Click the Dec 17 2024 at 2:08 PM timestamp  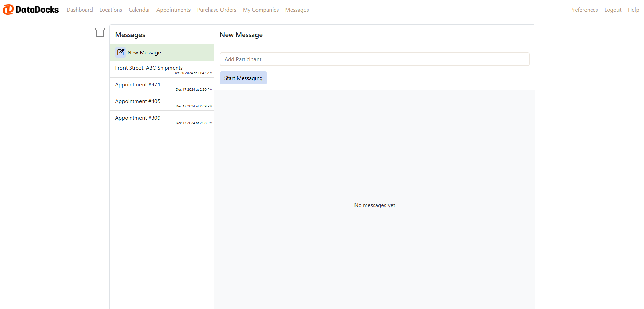pyautogui.click(x=194, y=123)
